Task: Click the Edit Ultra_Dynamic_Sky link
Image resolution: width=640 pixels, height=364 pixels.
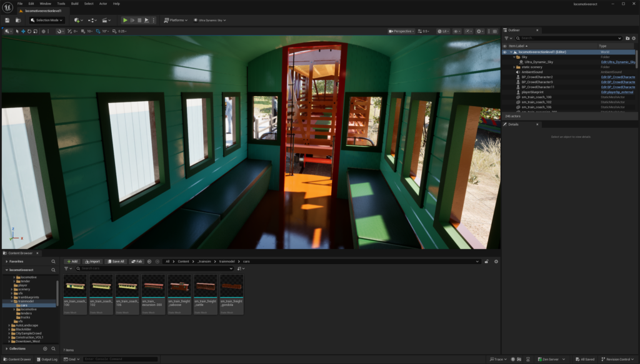Action: [618, 62]
